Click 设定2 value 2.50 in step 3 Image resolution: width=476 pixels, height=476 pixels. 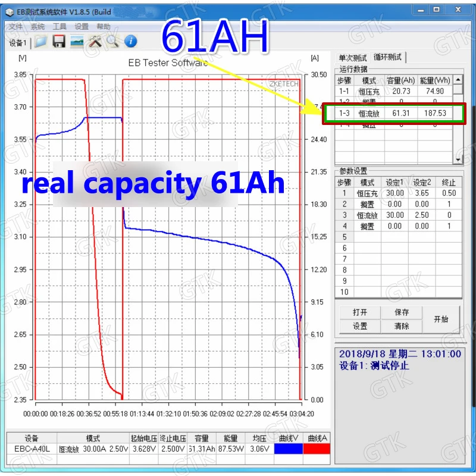coord(422,215)
